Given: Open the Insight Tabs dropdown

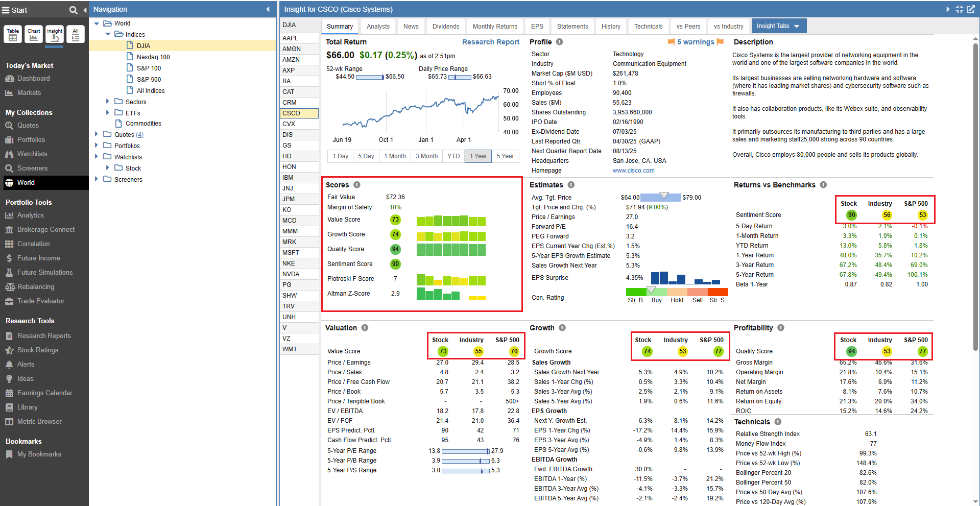Looking at the screenshot, I should click(x=778, y=26).
